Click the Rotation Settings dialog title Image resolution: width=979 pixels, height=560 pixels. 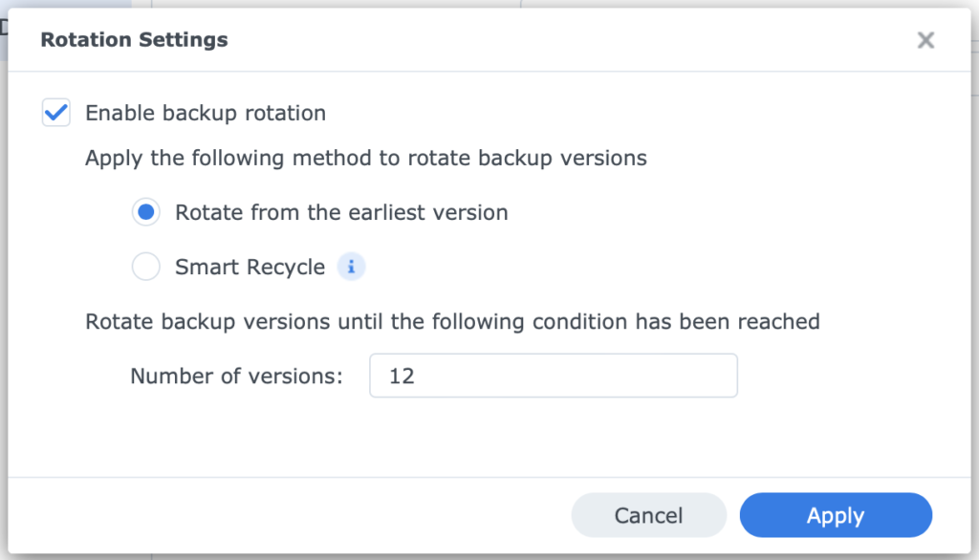(x=133, y=40)
